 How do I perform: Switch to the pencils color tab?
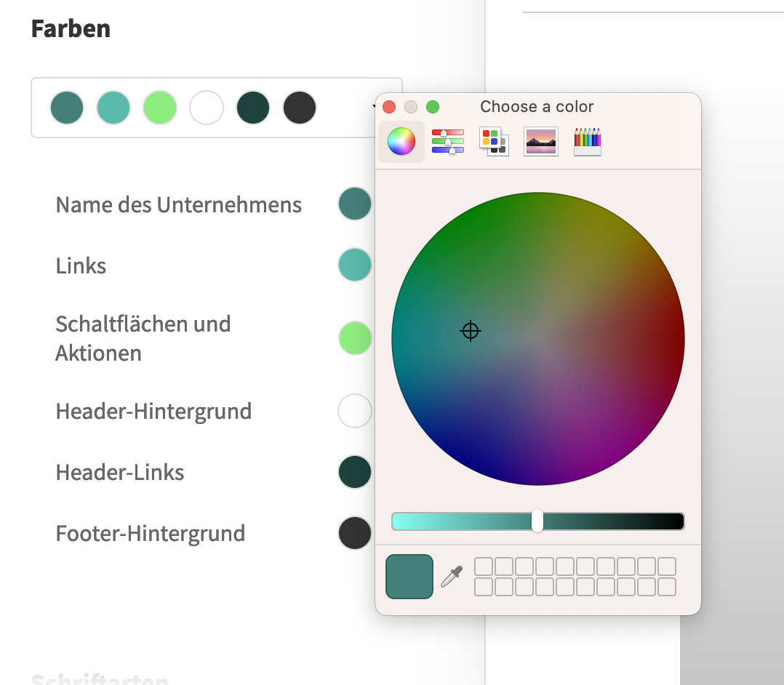click(x=587, y=142)
